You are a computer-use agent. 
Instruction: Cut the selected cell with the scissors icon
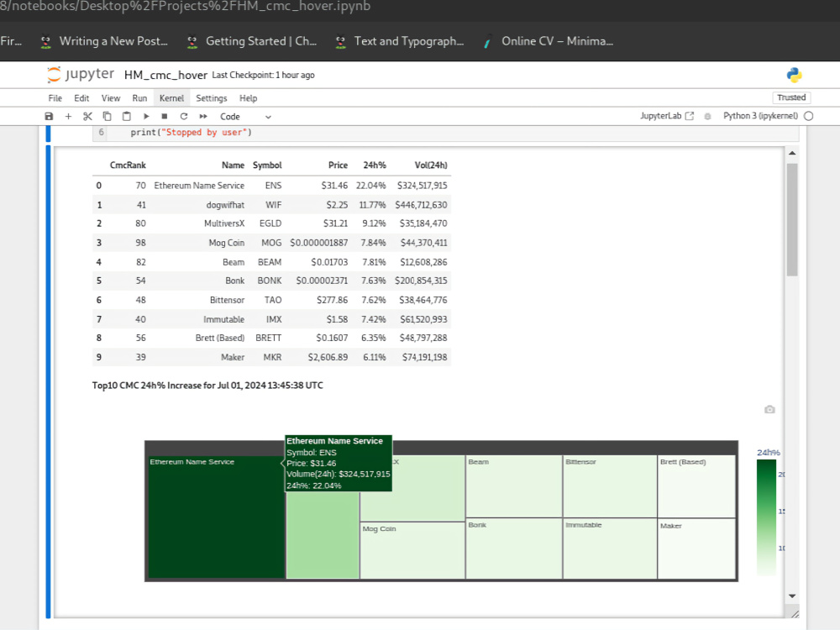[x=88, y=116]
